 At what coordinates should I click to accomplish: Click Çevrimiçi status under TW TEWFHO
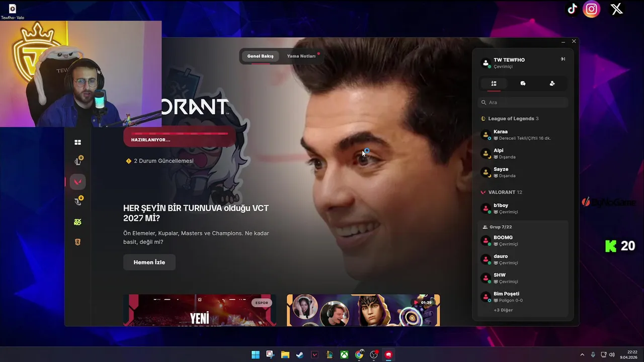[x=503, y=66]
